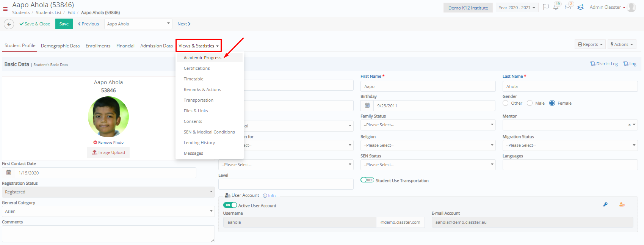Click Image Upload button
Image resolution: width=644 pixels, height=245 pixels.
[x=108, y=152]
